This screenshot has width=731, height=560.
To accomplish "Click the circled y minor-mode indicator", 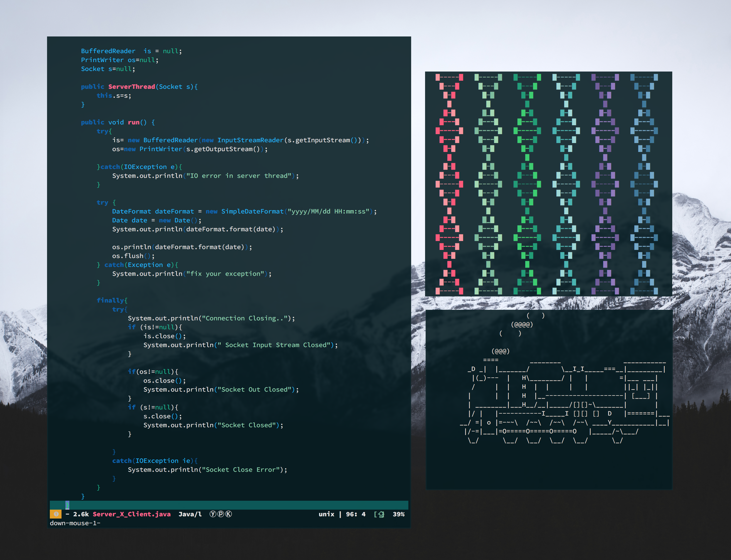I will pyautogui.click(x=213, y=514).
